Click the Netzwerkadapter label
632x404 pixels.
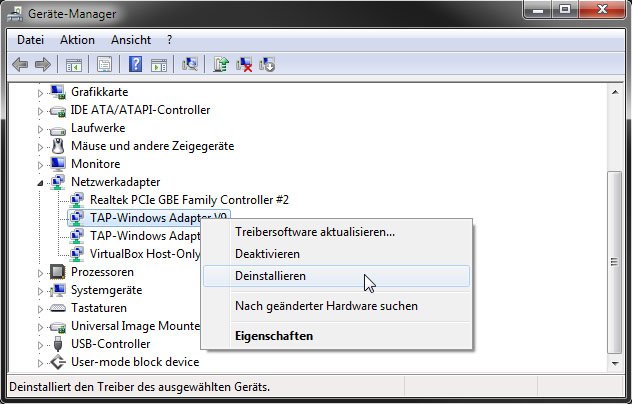click(x=116, y=182)
